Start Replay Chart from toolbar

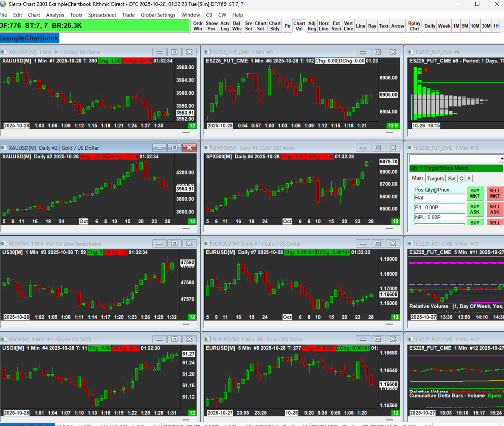[414, 26]
